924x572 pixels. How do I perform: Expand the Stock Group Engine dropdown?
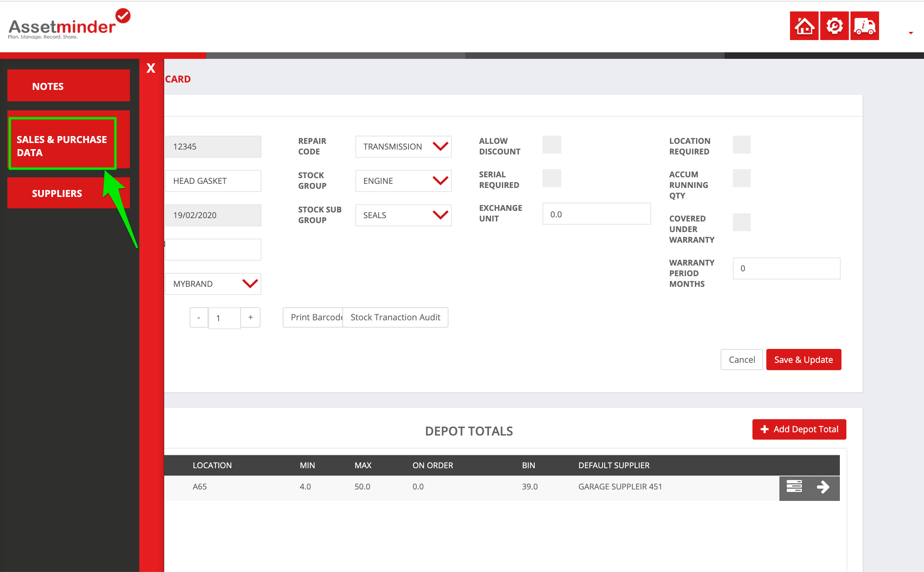[x=403, y=181]
